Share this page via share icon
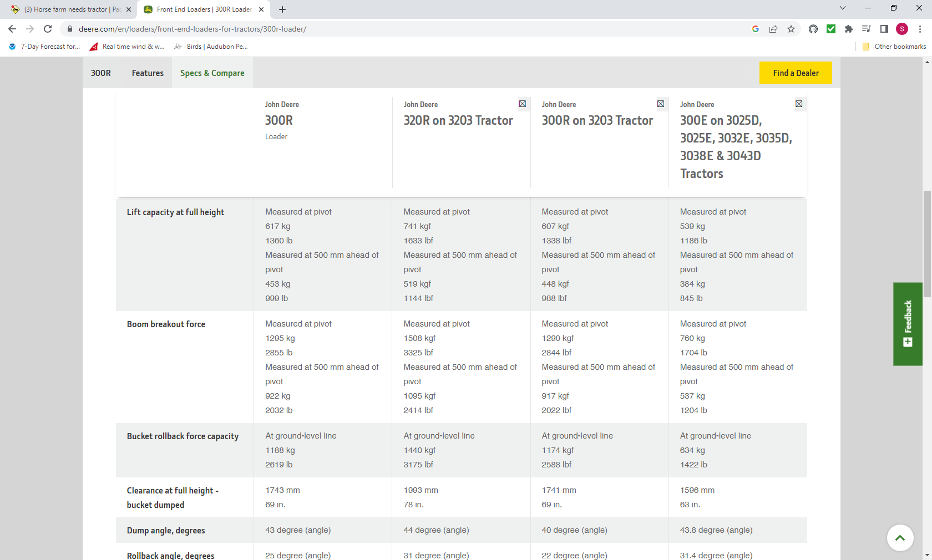Screen dimensions: 932x560 [x=773, y=29]
